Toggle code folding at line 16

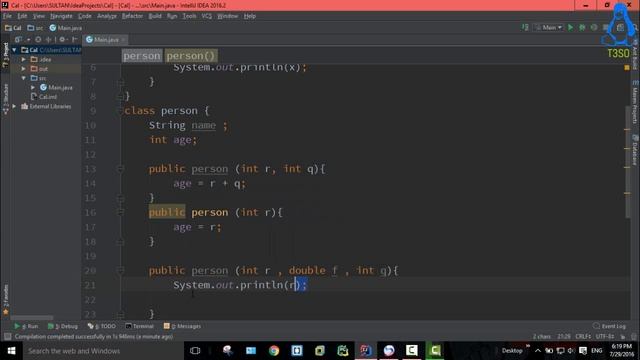(120, 212)
